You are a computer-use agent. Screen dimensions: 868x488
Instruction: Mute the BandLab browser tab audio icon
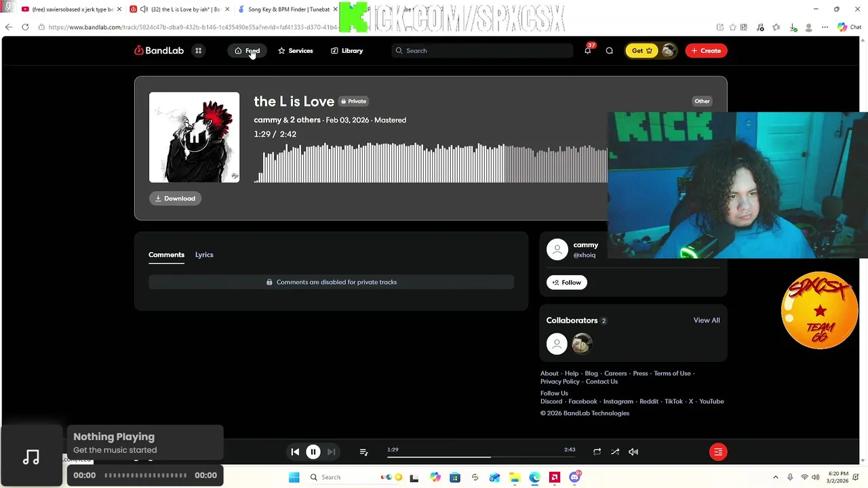coord(144,9)
